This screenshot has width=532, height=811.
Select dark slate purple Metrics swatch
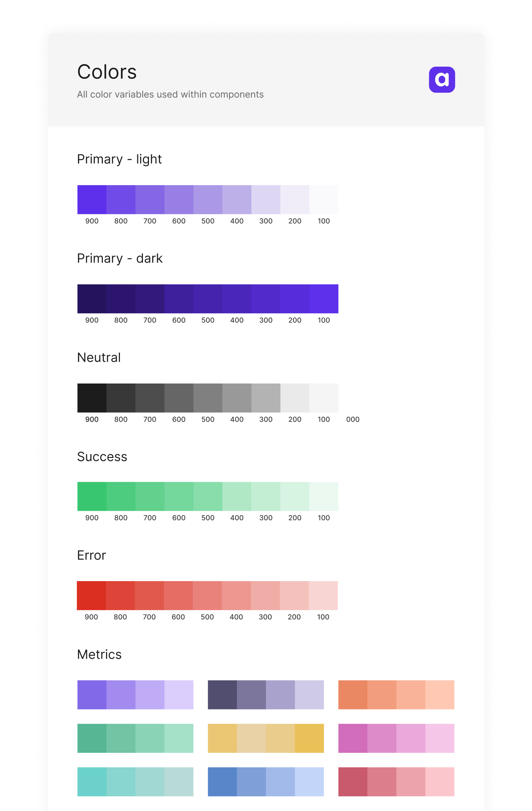pos(222,695)
